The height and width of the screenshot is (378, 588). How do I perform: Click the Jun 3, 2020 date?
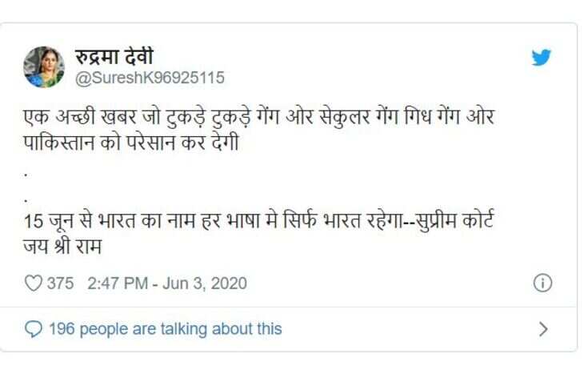click(x=205, y=283)
